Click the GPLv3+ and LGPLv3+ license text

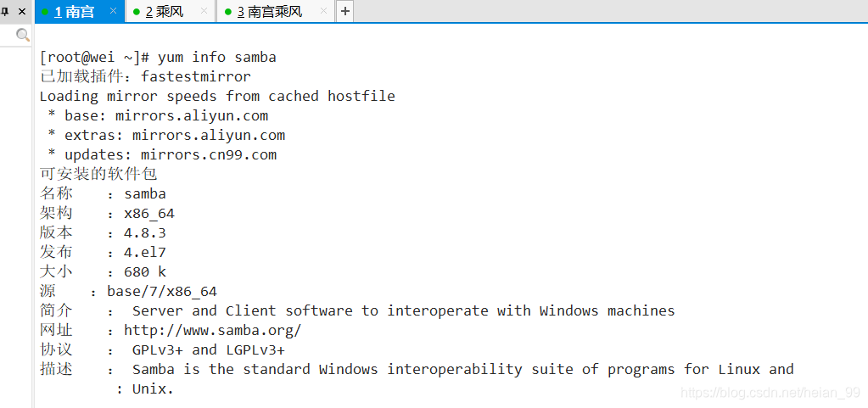click(x=209, y=349)
